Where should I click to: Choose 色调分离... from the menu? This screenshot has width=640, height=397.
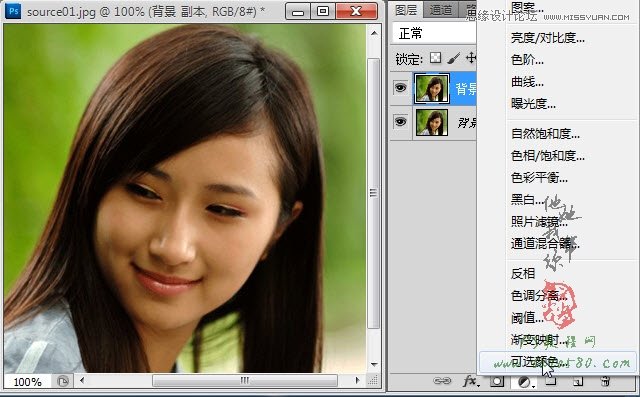tap(539, 295)
